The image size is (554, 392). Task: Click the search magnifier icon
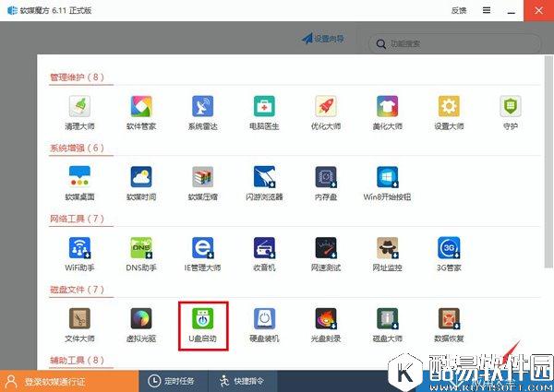pos(380,44)
